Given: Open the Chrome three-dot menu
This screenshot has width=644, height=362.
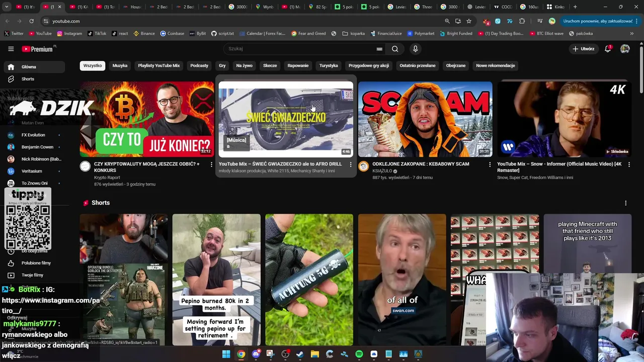Looking at the screenshot, I should pos(637,21).
